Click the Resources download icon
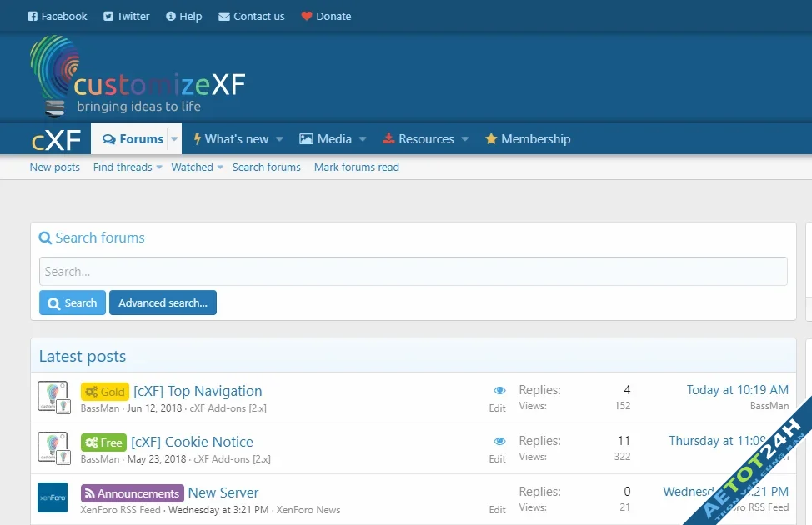The height and width of the screenshot is (525, 812). coord(387,139)
